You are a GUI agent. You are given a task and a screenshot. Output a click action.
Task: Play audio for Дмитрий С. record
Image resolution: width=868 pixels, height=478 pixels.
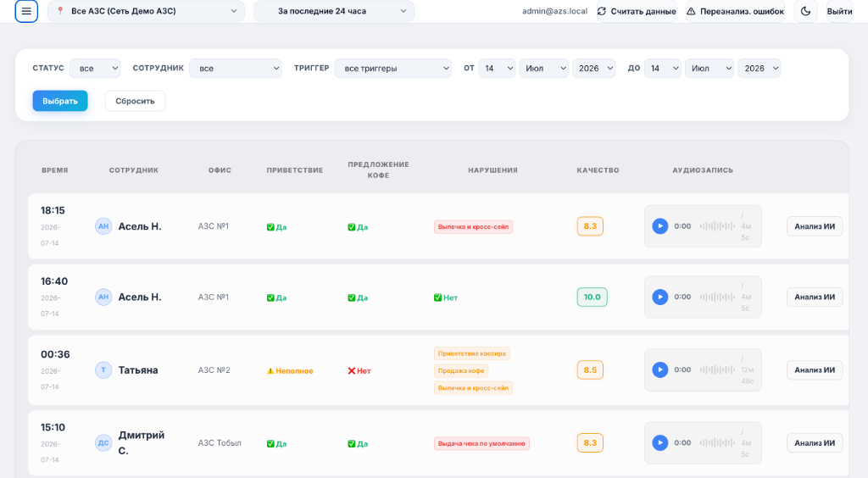[x=659, y=443]
